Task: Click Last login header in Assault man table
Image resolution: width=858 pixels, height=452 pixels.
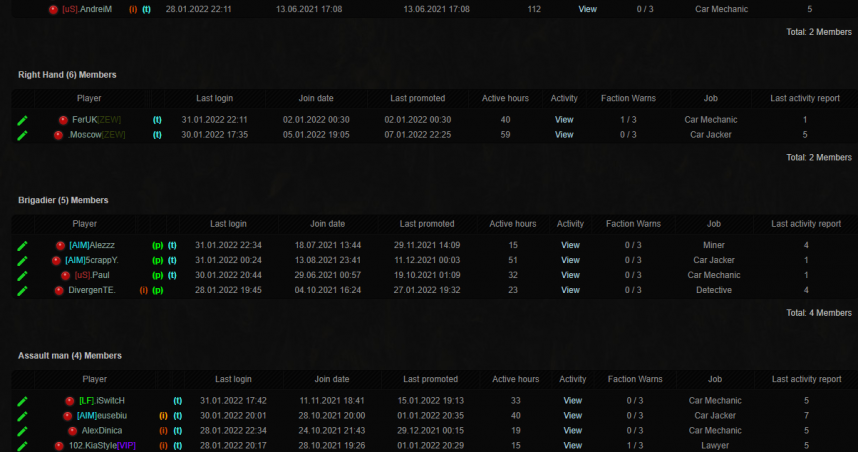Action: tap(233, 379)
